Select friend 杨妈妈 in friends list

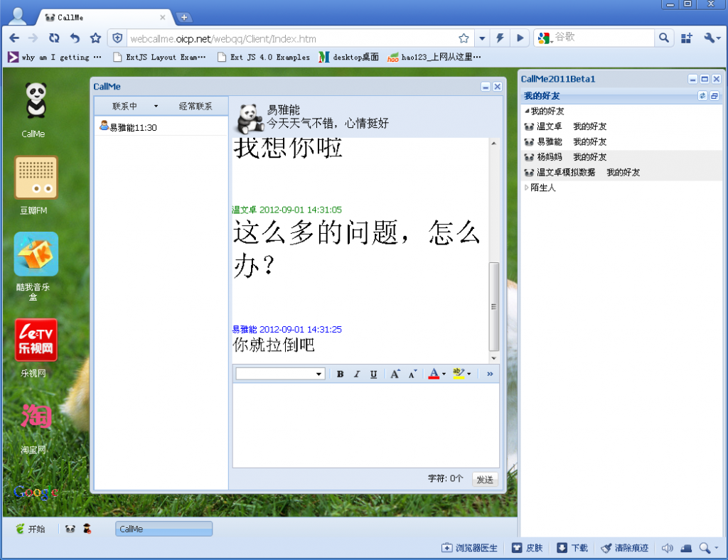[621, 157]
